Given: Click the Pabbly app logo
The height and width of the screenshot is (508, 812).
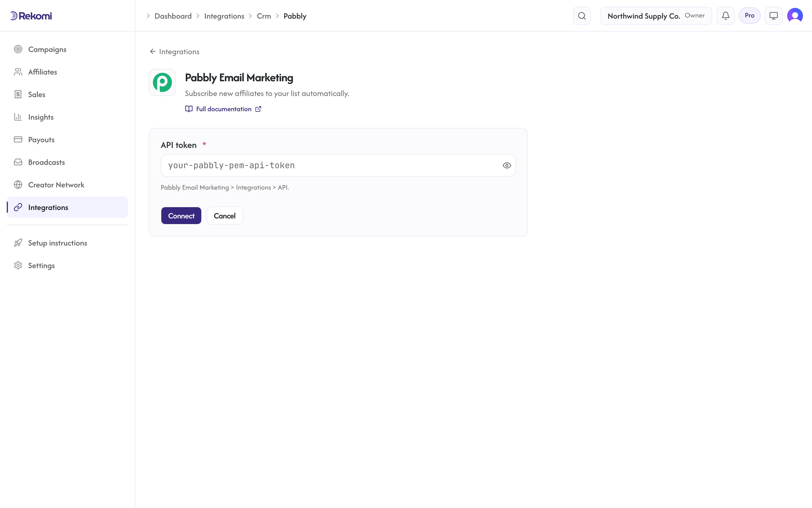Looking at the screenshot, I should pyautogui.click(x=162, y=82).
